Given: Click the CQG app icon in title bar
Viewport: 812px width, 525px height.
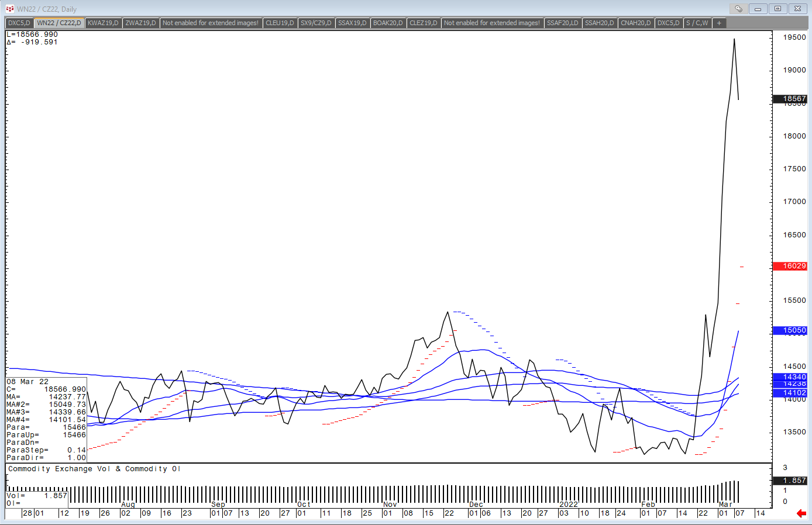Looking at the screenshot, I should pyautogui.click(x=9, y=9).
